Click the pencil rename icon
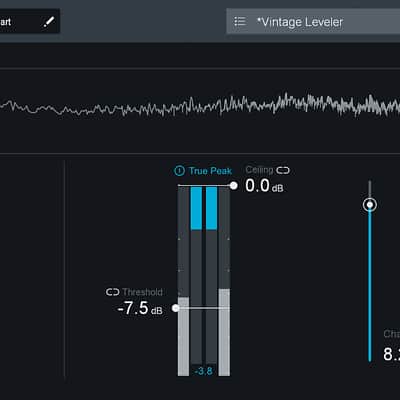This screenshot has height=400, width=400. (x=49, y=22)
